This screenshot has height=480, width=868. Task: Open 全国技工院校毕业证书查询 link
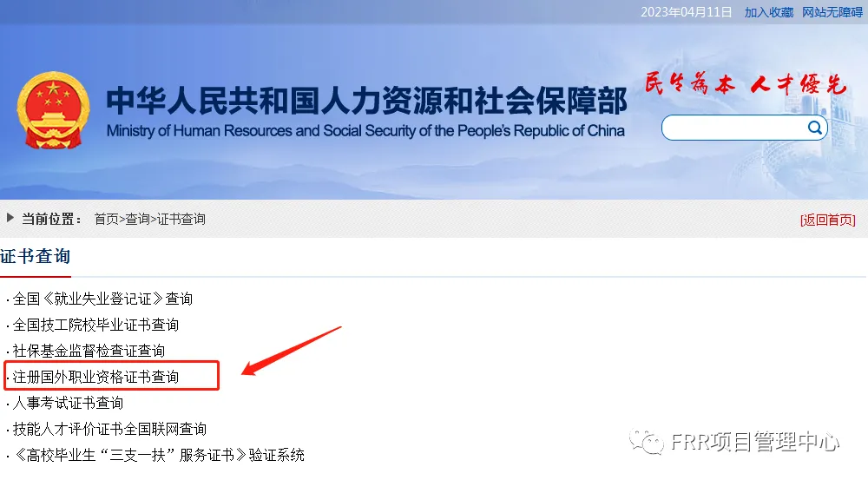click(95, 325)
